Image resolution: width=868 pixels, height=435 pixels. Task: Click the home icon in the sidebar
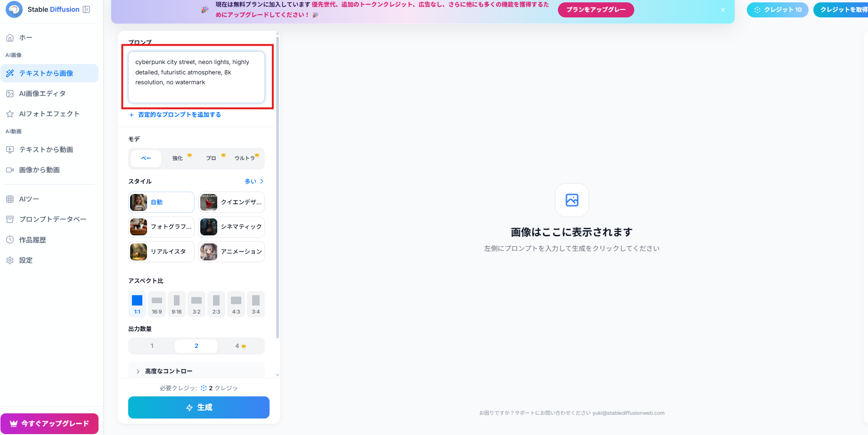pos(10,38)
